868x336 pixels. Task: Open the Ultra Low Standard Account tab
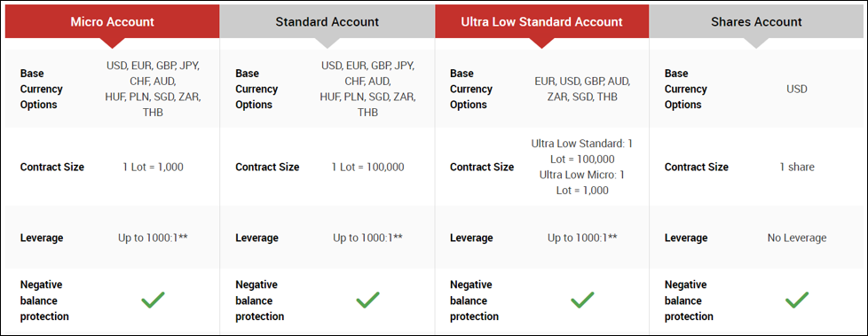(x=542, y=22)
